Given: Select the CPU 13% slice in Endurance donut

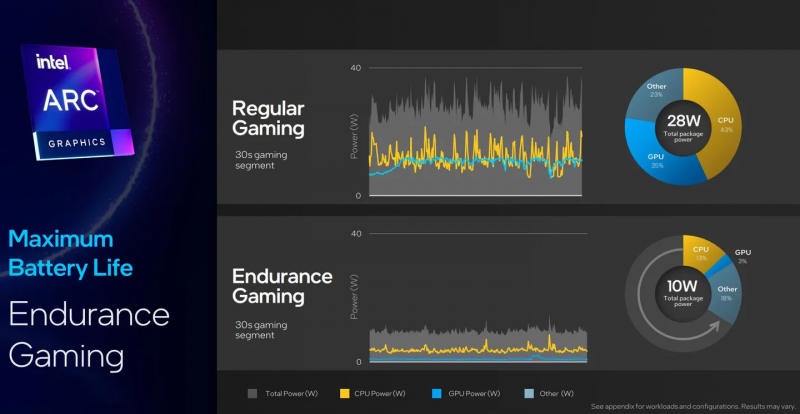Looking at the screenshot, I should tap(699, 252).
